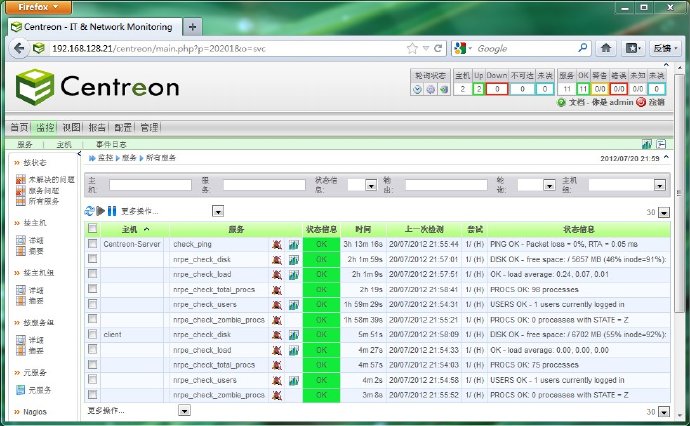Click the red power icon beside 注销

641,102
